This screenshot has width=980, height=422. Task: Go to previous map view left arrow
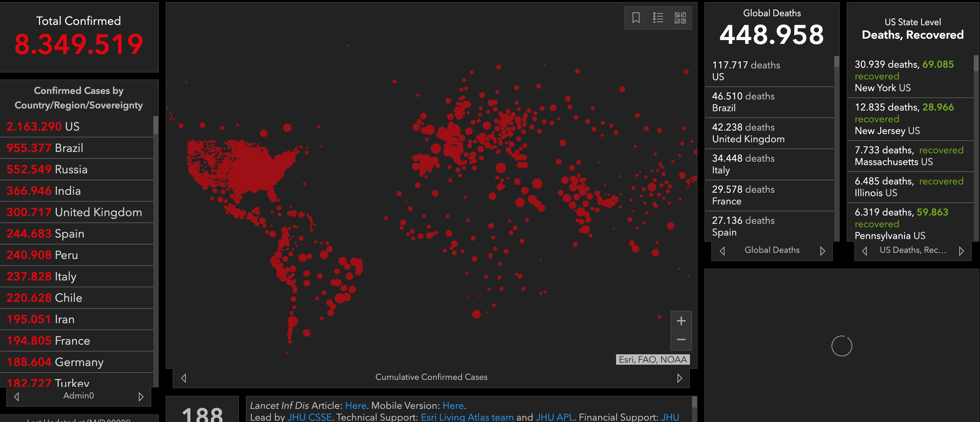point(184,378)
